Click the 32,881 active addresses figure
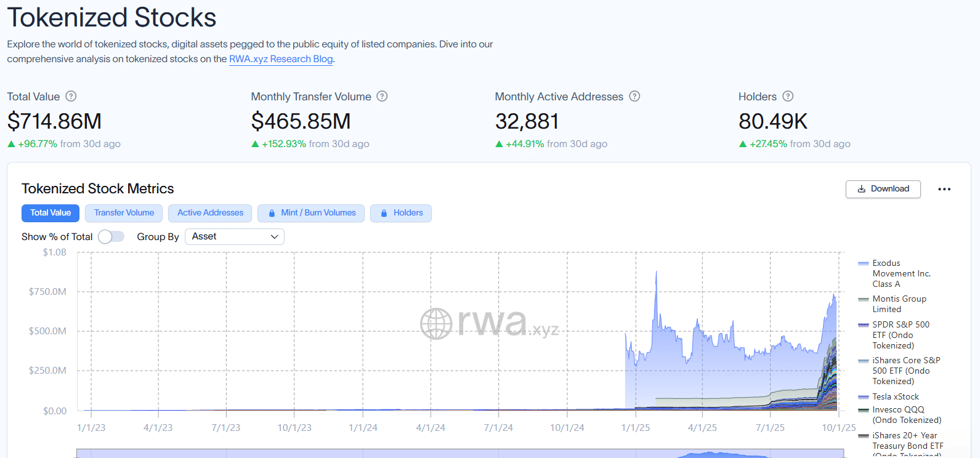The width and height of the screenshot is (980, 458). 527,121
